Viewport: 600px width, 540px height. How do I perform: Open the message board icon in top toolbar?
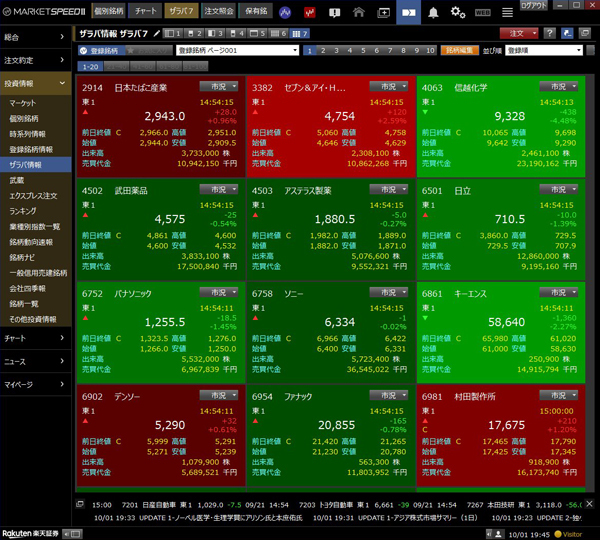coord(334,13)
